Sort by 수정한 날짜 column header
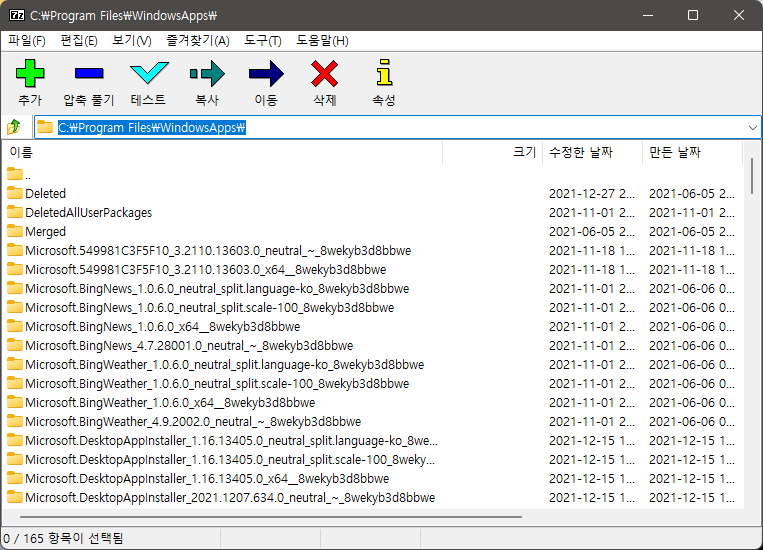Viewport: 763px width, 550px height. (592, 152)
